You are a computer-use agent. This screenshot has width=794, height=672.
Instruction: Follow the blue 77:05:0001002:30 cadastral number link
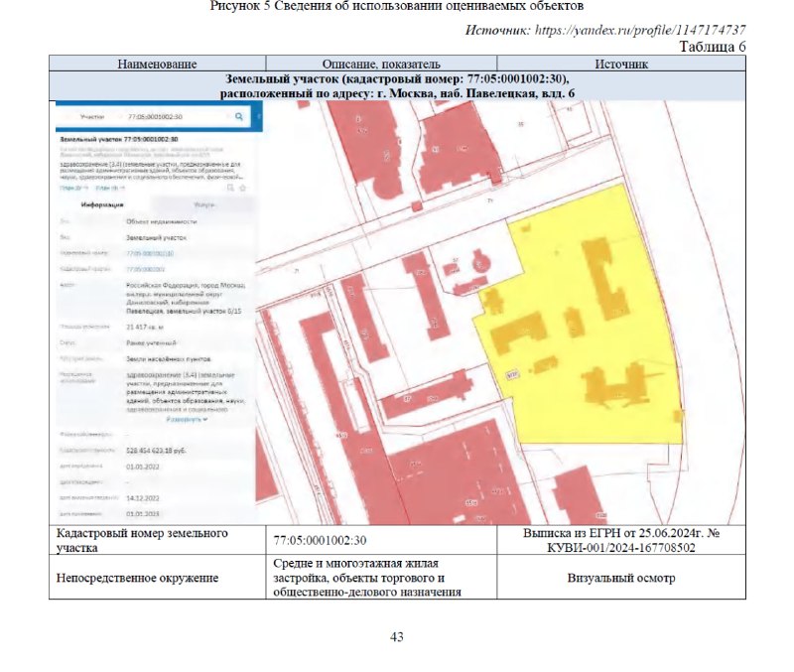(x=150, y=253)
